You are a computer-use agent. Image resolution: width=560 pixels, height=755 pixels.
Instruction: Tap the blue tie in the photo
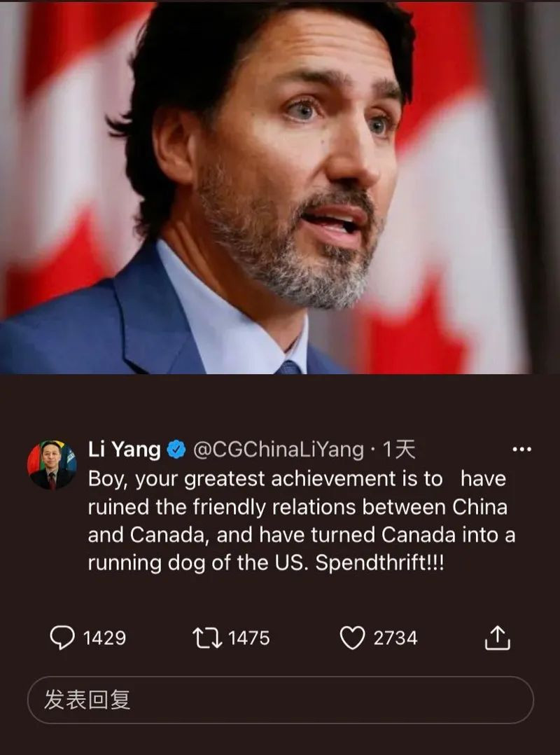tap(289, 367)
